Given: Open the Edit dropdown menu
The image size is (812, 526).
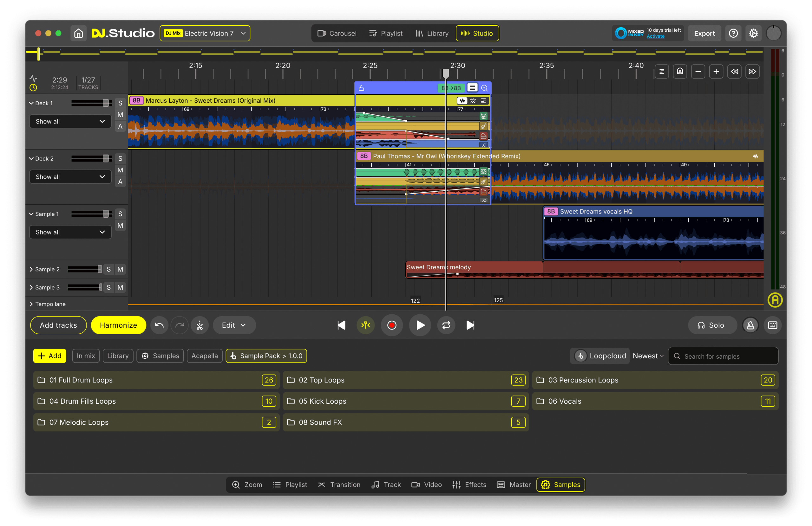Looking at the screenshot, I should (234, 325).
